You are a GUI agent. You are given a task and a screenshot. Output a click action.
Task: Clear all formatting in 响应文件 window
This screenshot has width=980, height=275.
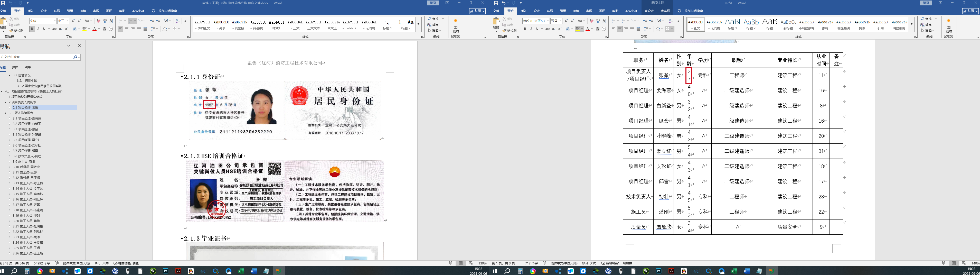98,21
